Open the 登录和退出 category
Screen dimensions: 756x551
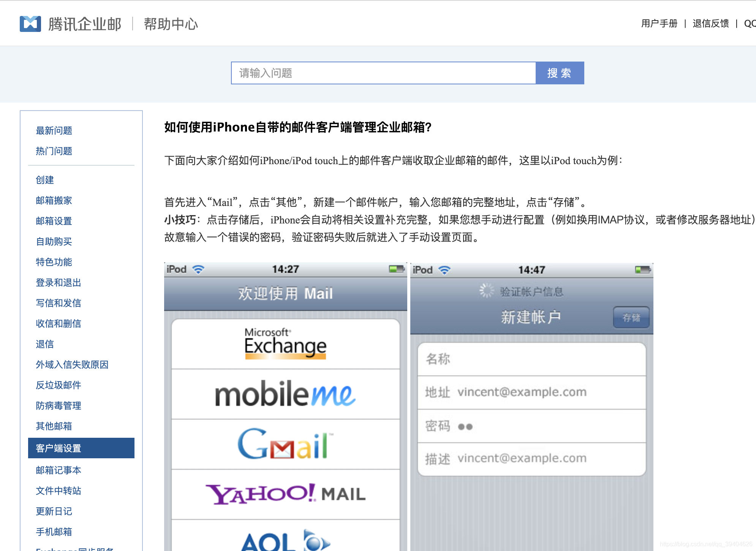point(59,282)
